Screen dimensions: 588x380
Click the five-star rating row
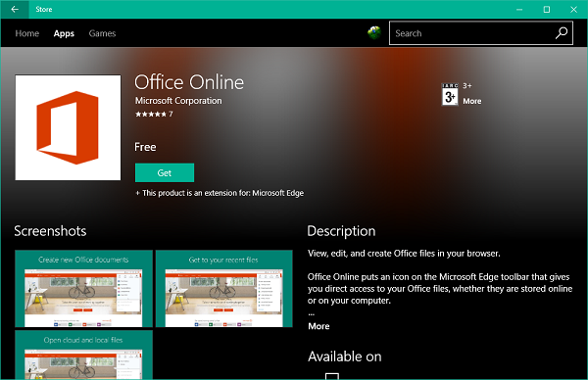coord(154,114)
